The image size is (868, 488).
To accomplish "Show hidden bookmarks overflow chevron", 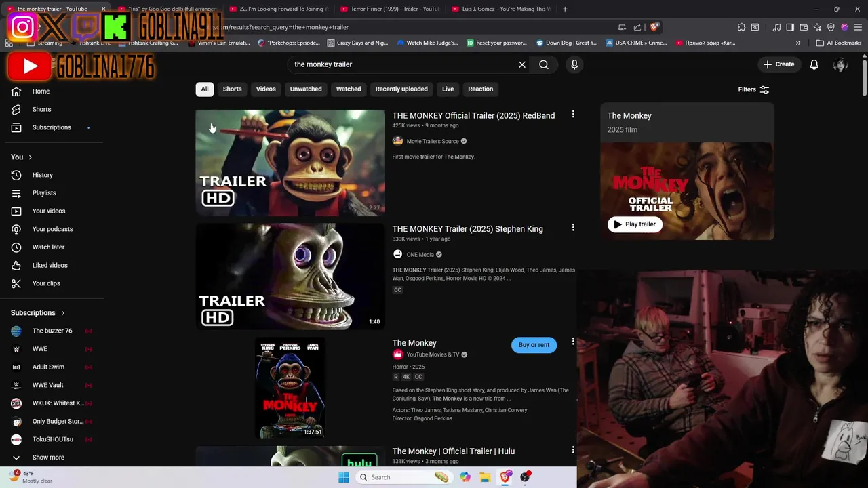I will 798,43.
